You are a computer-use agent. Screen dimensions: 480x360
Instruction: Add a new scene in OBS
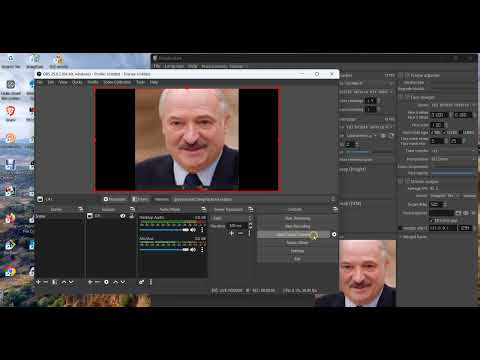pyautogui.click(x=38, y=282)
